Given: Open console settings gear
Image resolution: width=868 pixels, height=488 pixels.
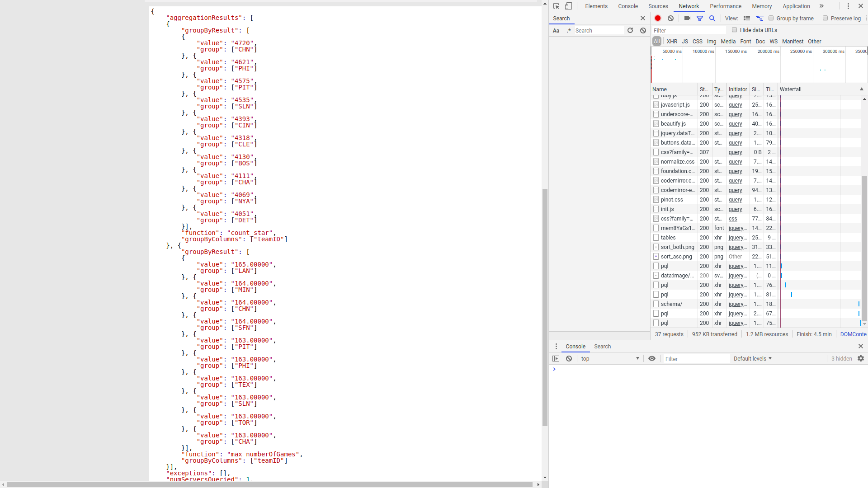Looking at the screenshot, I should (861, 359).
